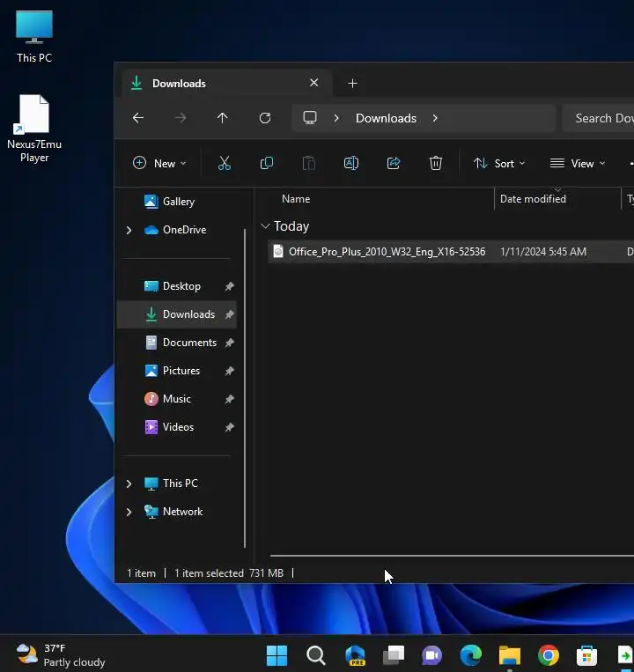The image size is (634, 672).
Task: Click the pin icon beside Videos
Action: point(230,427)
